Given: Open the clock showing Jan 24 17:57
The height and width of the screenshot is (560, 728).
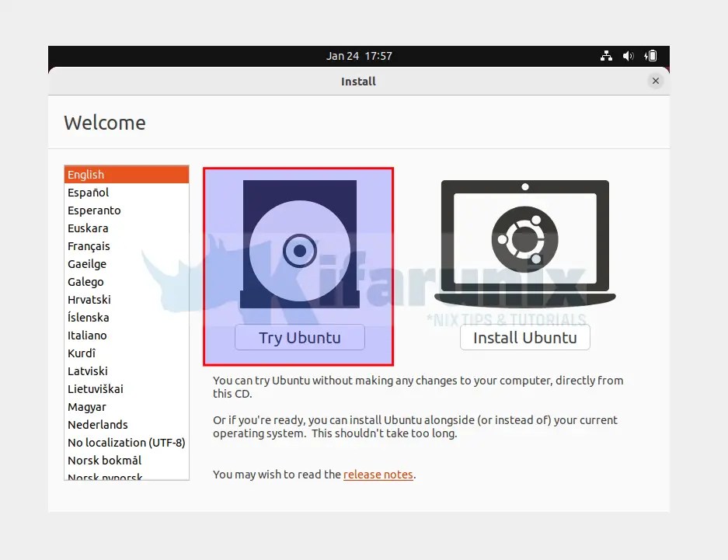Looking at the screenshot, I should point(358,55).
